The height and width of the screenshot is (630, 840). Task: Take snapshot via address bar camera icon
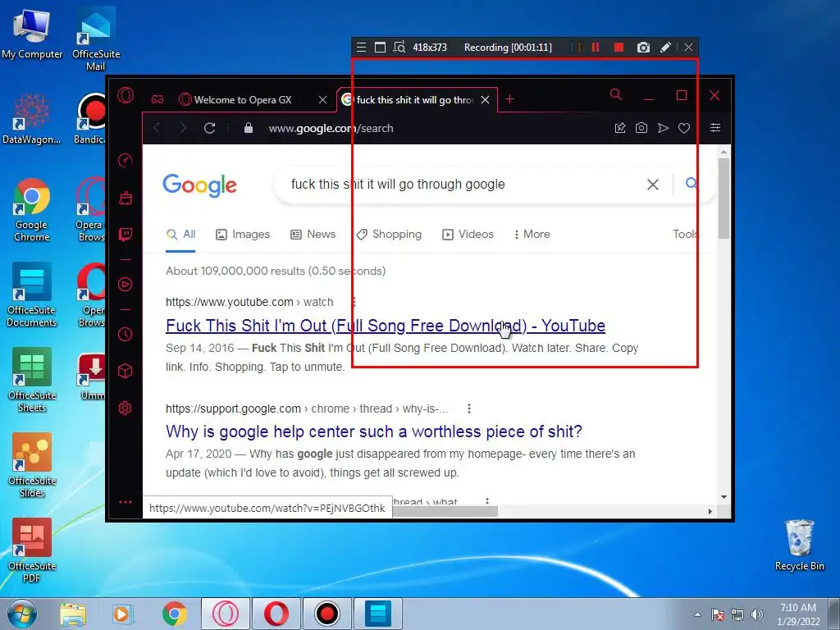point(641,127)
